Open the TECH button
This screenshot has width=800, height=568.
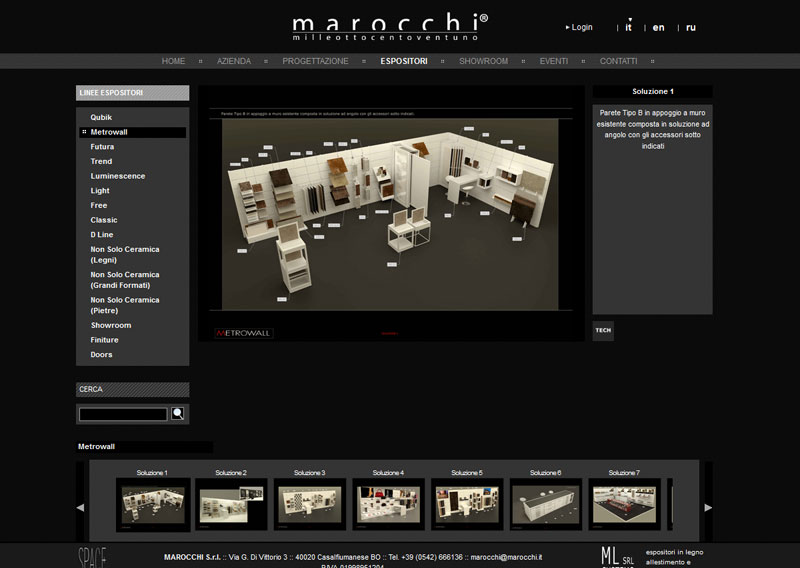[x=603, y=330]
